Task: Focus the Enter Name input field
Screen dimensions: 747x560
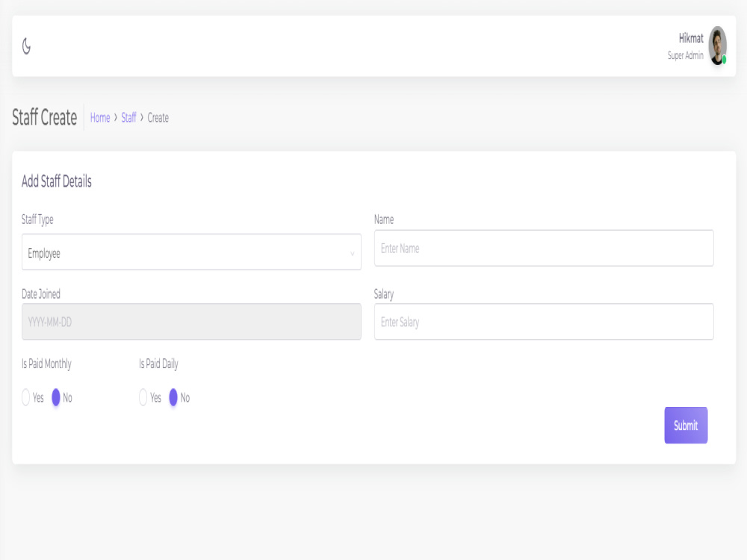Action: pyautogui.click(x=544, y=248)
